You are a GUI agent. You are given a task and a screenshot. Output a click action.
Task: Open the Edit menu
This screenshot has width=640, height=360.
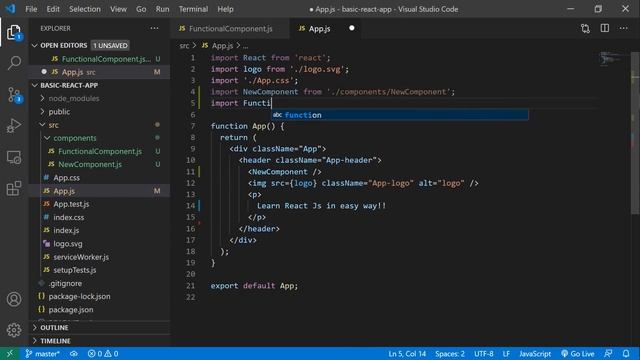pyautogui.click(x=53, y=9)
